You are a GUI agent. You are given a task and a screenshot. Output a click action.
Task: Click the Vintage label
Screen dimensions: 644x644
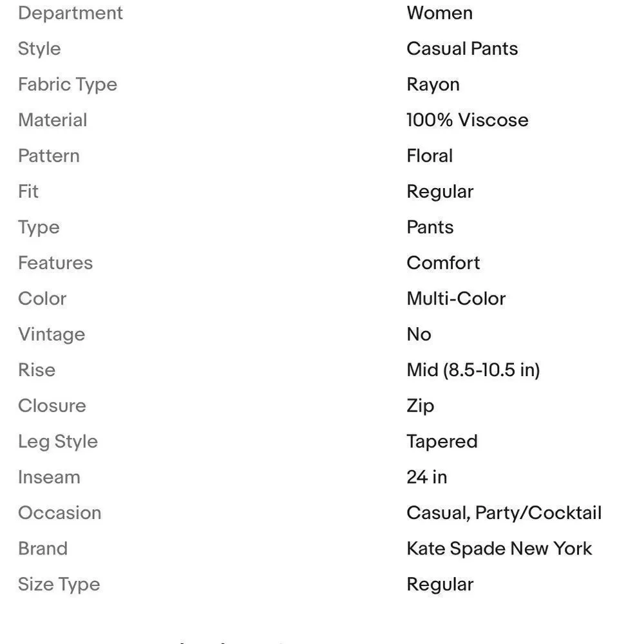pos(52,334)
